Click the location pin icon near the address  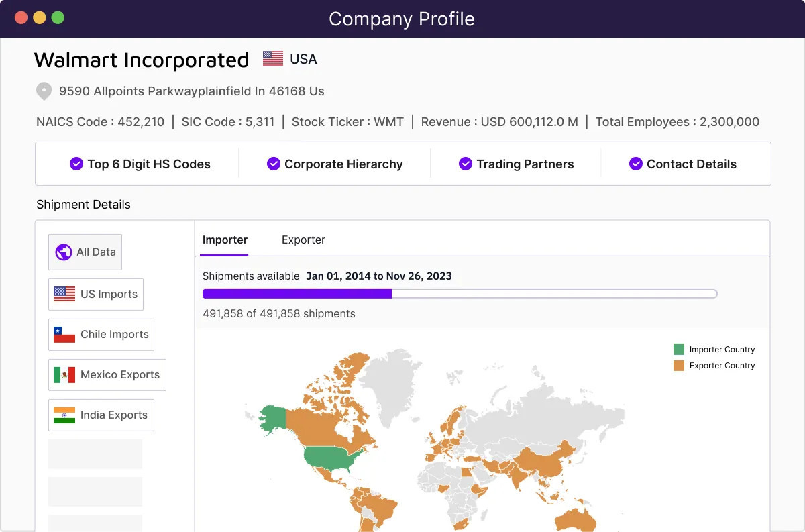[x=43, y=91]
